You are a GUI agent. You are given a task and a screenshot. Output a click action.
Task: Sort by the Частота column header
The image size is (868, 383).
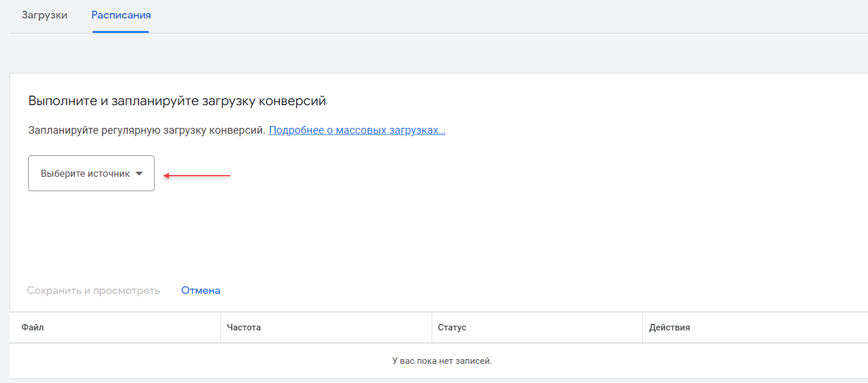coord(244,327)
